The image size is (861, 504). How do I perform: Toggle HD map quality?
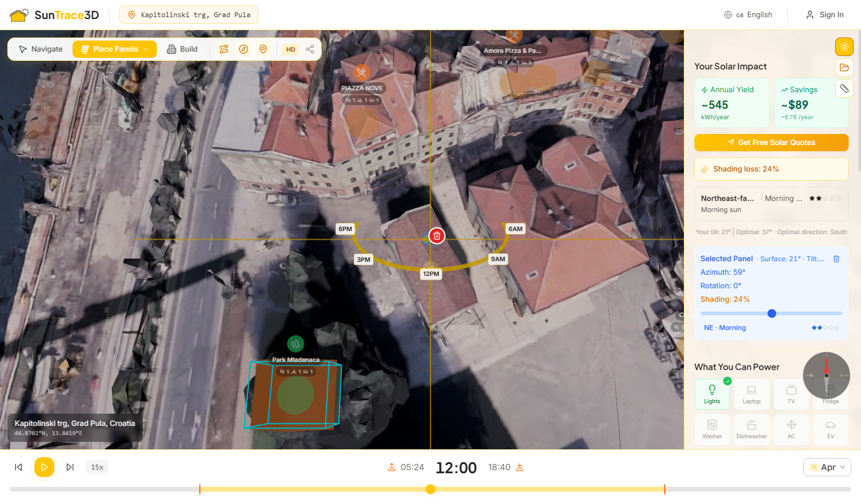click(x=290, y=49)
